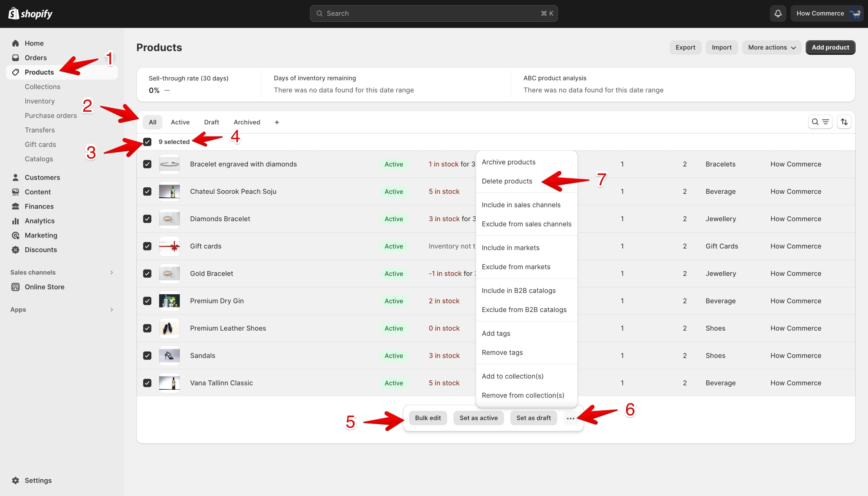Switch to the Archived tab
Screen dimensions: 868x496
(247, 122)
